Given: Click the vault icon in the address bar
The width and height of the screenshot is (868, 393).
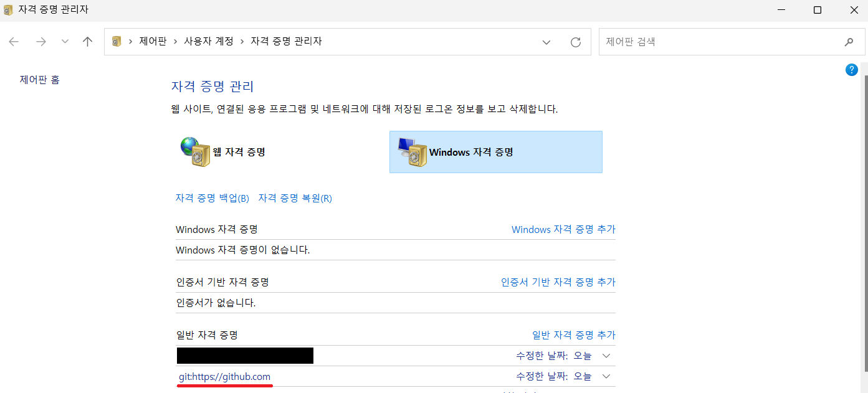Looking at the screenshot, I should [x=117, y=42].
